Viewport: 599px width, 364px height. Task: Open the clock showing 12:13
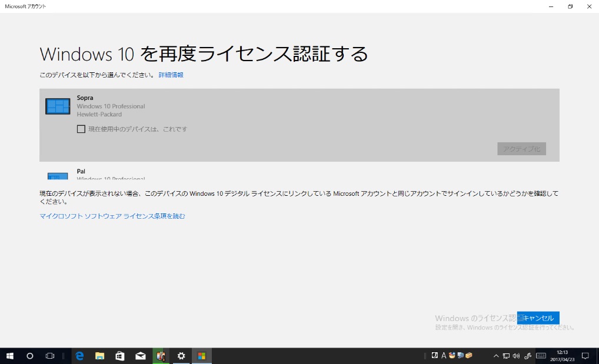563,356
